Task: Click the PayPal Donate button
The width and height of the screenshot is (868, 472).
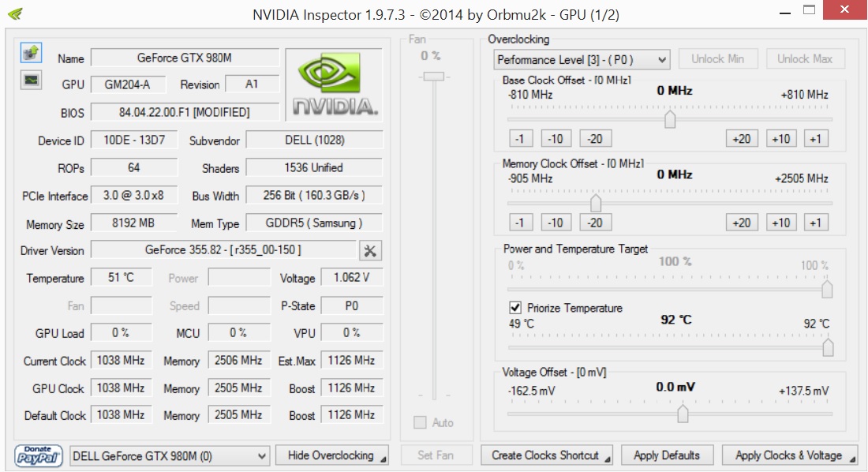Action: [38, 456]
